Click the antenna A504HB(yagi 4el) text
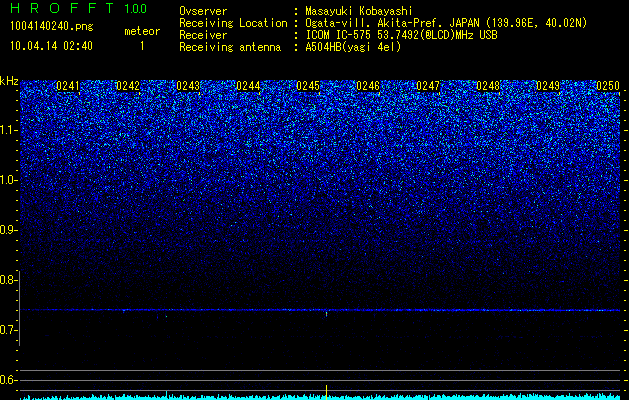This screenshot has width=629, height=400. (x=353, y=47)
